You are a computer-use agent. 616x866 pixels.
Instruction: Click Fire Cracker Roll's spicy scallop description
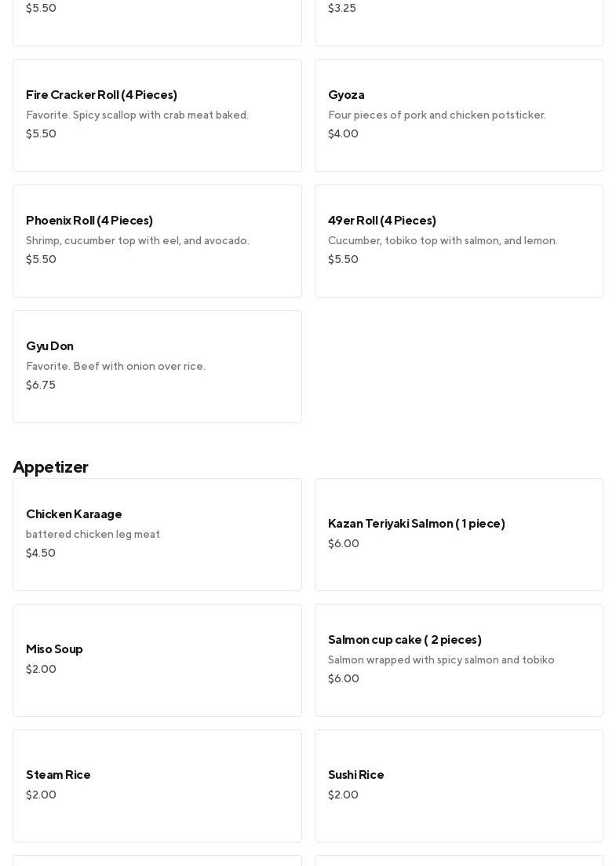point(137,115)
